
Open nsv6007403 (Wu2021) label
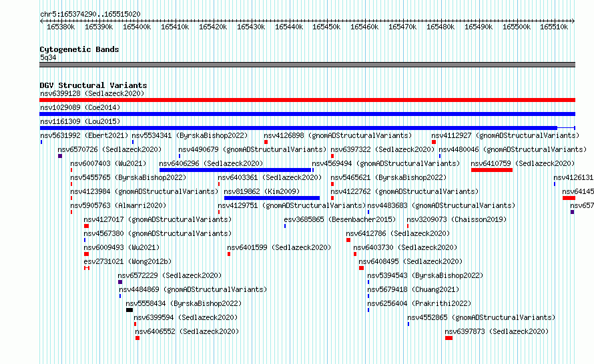coord(108,163)
